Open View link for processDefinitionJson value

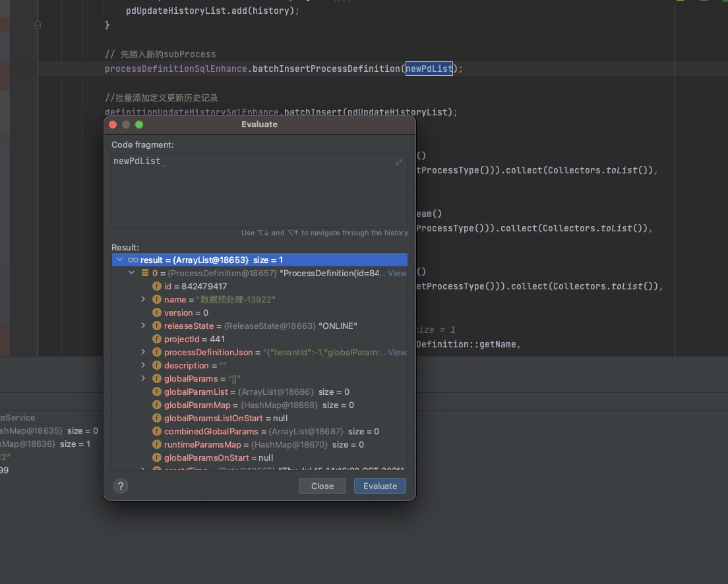(397, 352)
